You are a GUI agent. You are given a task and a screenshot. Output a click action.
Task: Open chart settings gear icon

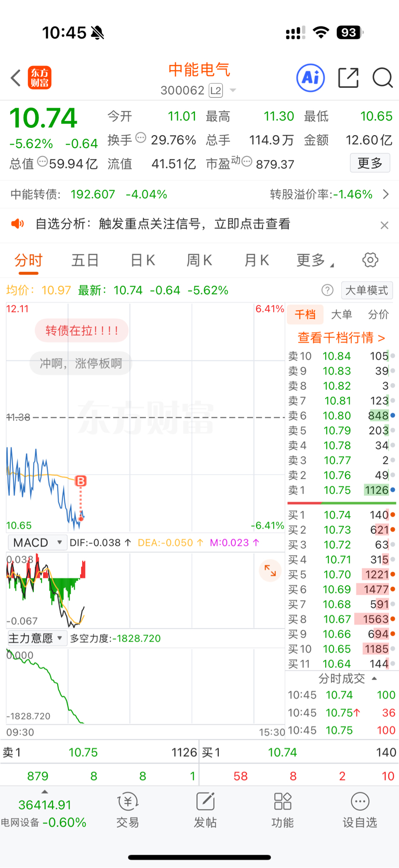370,260
